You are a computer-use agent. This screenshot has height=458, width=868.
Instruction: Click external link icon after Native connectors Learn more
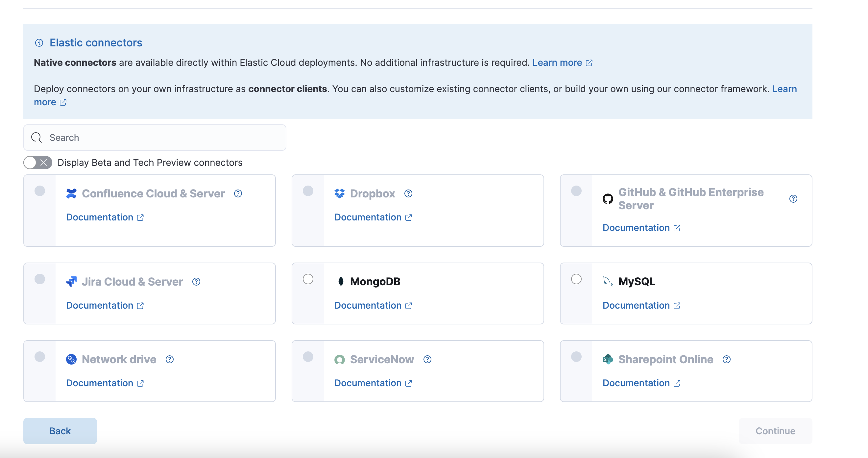[x=589, y=63]
